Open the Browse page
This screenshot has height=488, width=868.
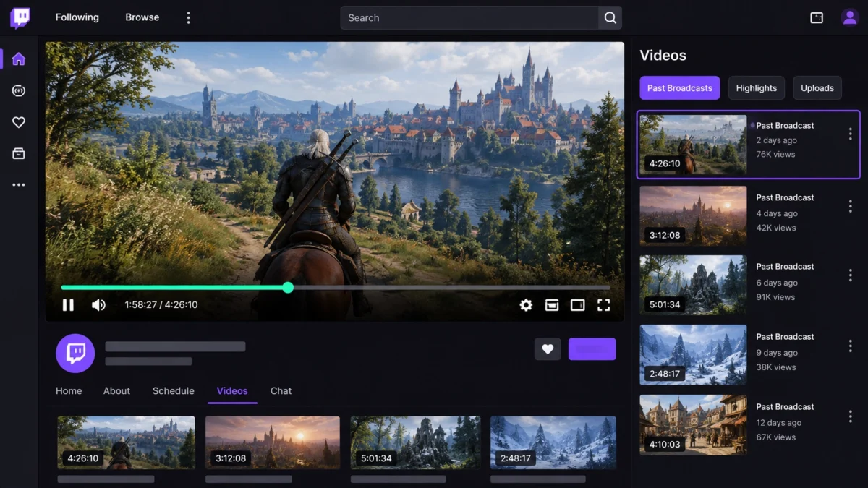tap(142, 17)
